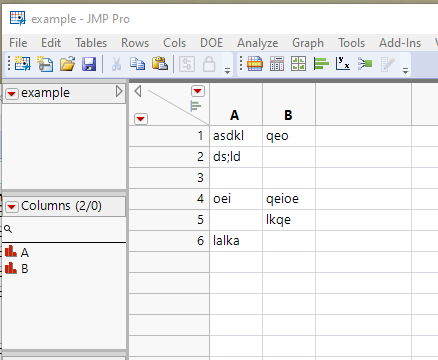Click the Fit Y by X icon
The image size is (438, 360).
343,63
